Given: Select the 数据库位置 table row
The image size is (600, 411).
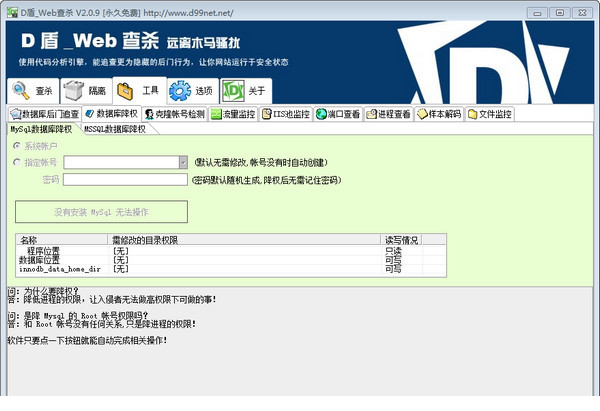Looking at the screenshot, I should (231, 260).
